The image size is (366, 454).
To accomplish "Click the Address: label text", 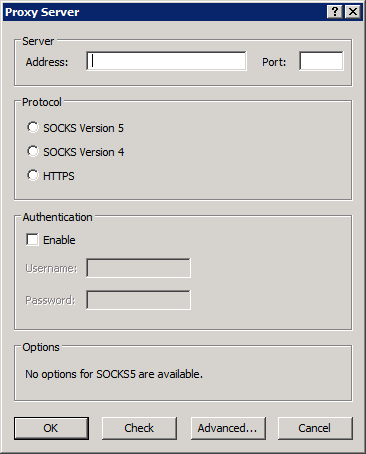I will tap(47, 62).
